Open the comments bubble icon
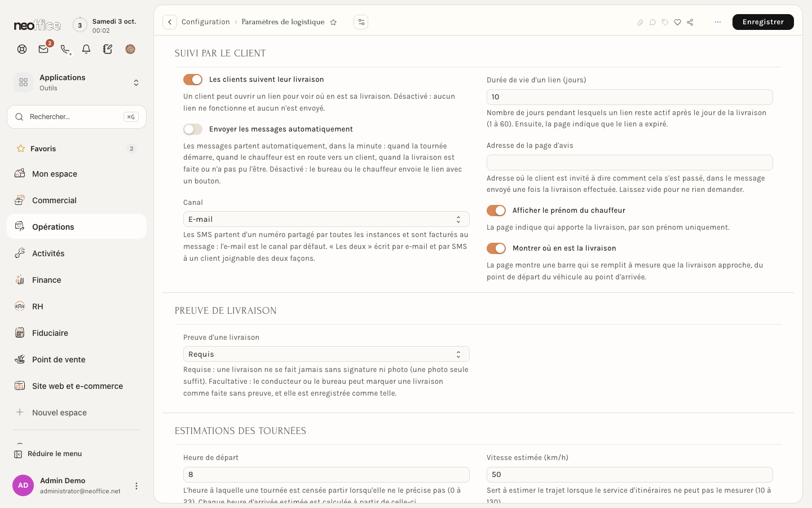The width and height of the screenshot is (812, 508). (x=652, y=22)
